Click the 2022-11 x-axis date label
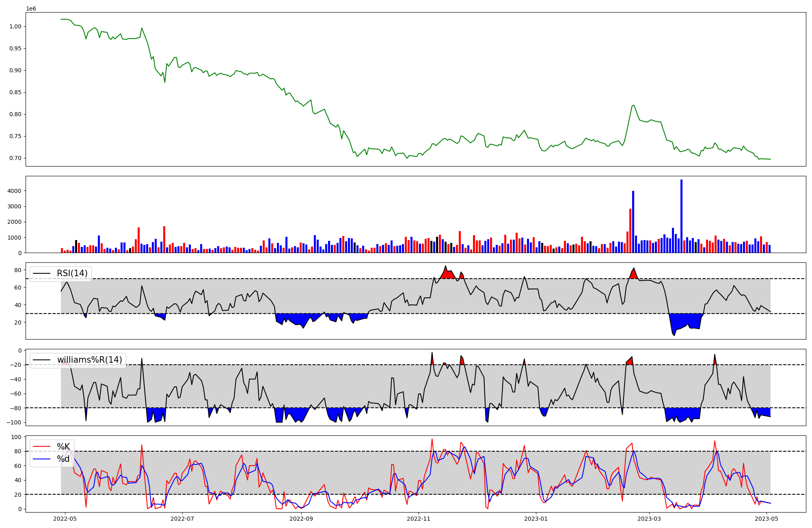The width and height of the screenshot is (812, 528). 419,519
